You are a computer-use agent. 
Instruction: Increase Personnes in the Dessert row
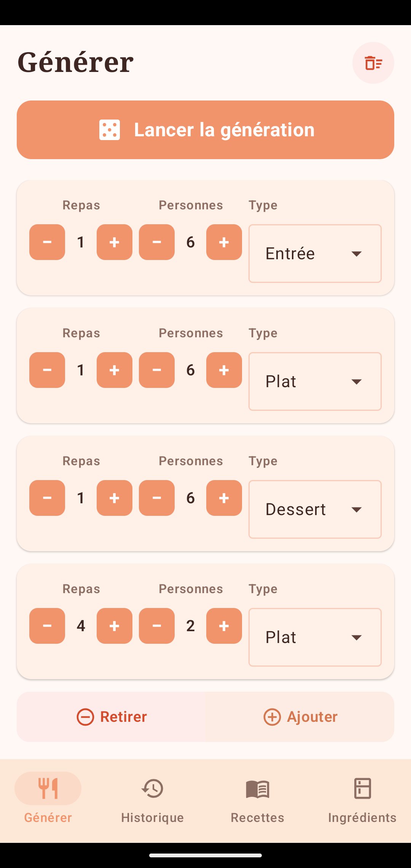click(x=224, y=498)
